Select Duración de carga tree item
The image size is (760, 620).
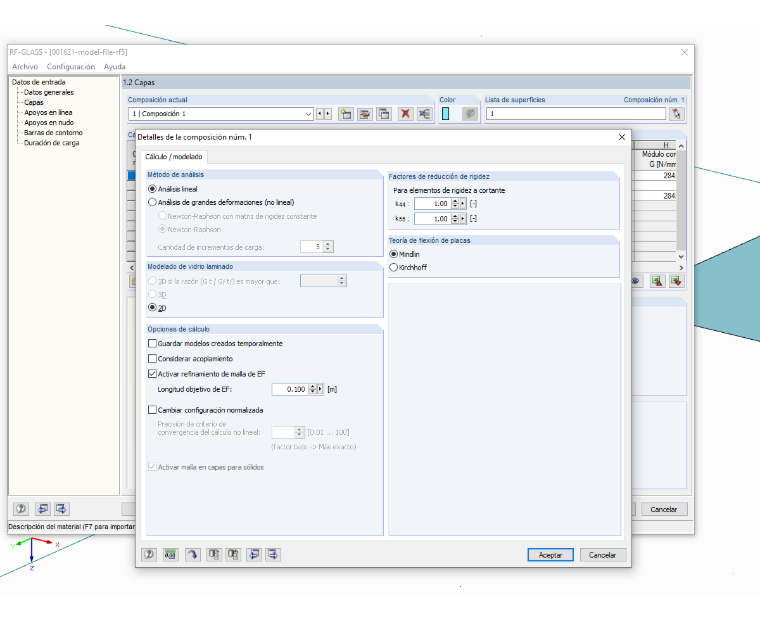51,143
